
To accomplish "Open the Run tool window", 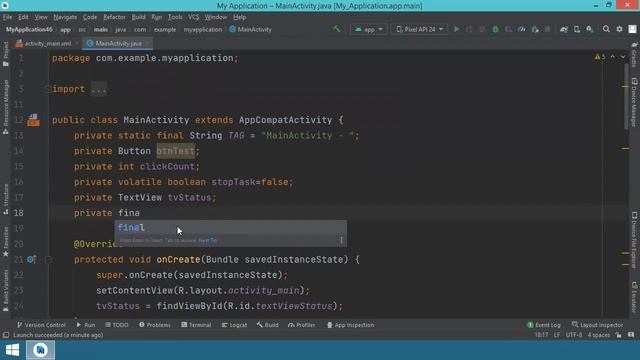I will 86,325.
